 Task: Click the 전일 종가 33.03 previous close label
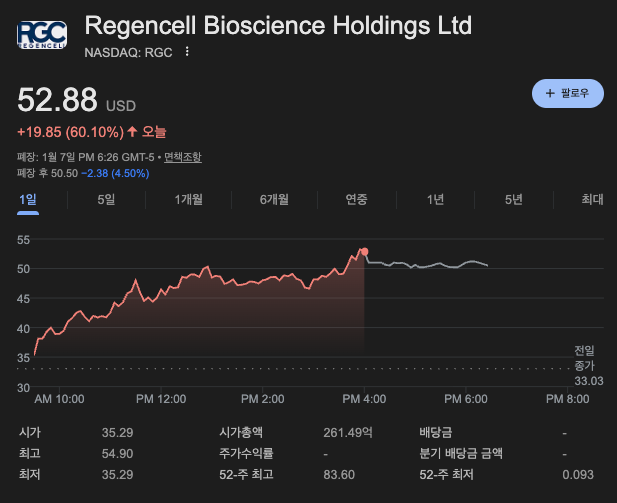[x=588, y=366]
